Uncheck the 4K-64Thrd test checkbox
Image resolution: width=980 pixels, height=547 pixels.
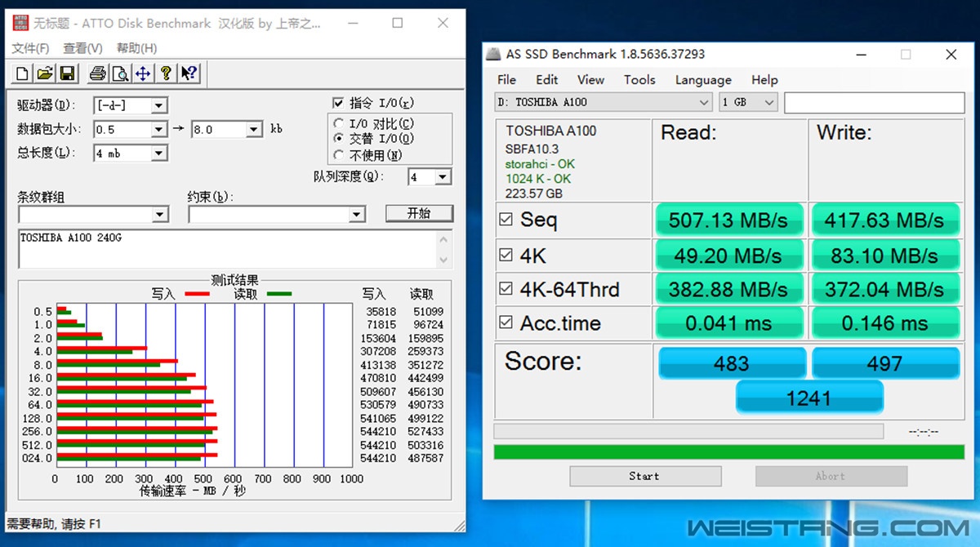506,289
